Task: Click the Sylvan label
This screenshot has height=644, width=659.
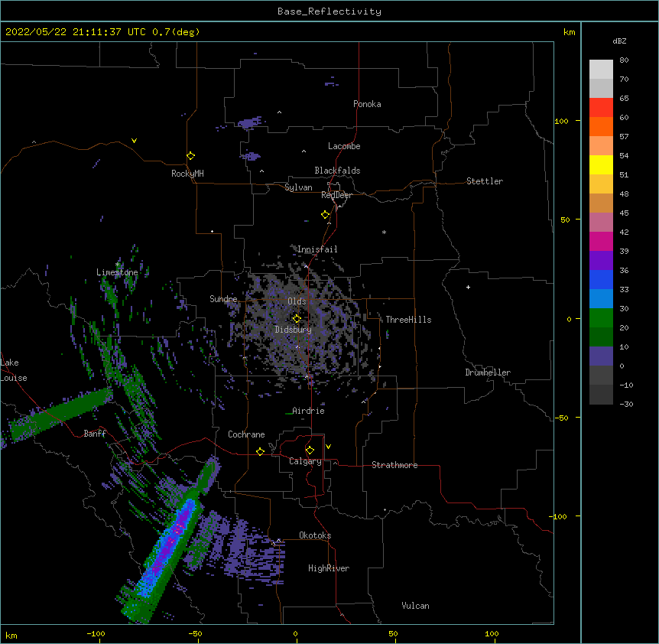Action: click(x=298, y=187)
